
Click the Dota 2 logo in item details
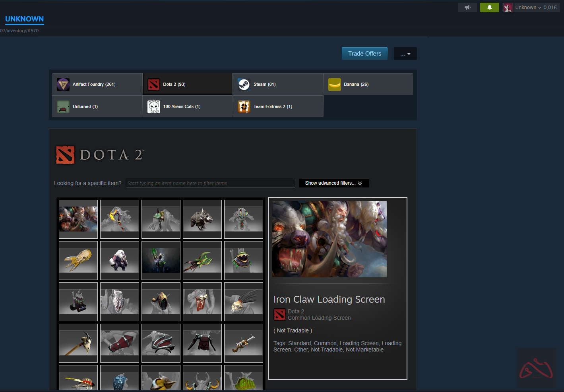tap(280, 315)
